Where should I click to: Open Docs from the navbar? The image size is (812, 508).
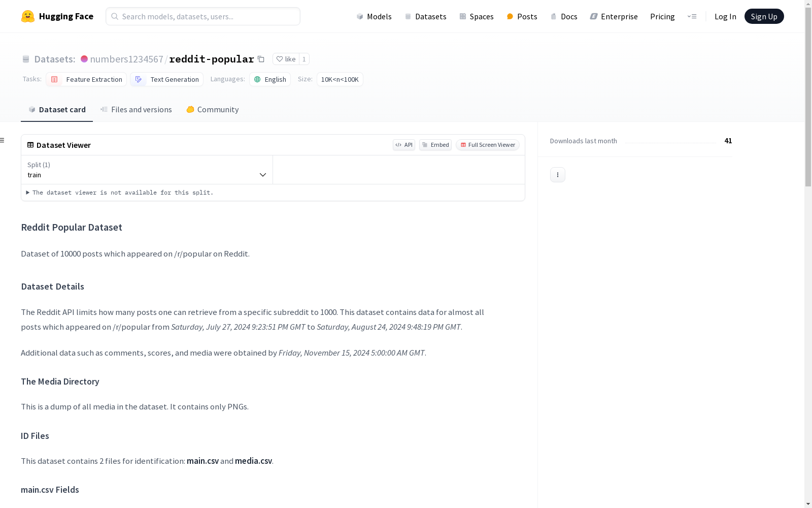click(x=564, y=16)
